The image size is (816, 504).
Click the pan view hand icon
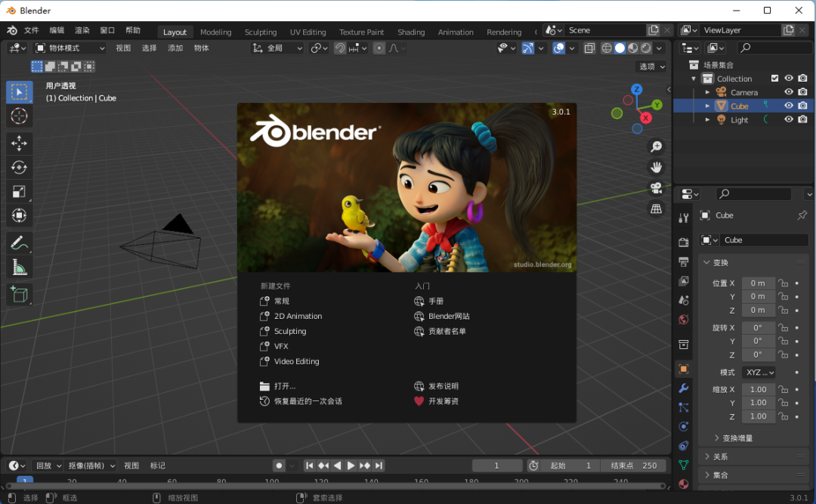[x=657, y=167]
